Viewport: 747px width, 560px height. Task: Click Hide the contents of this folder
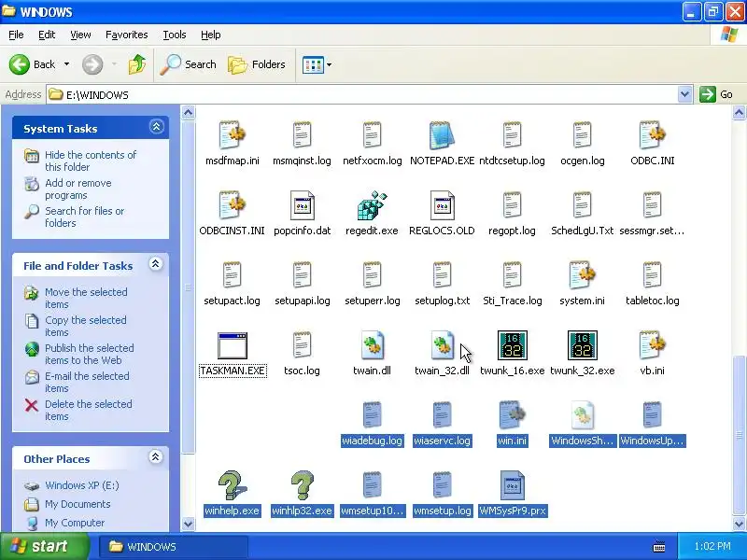pos(91,161)
